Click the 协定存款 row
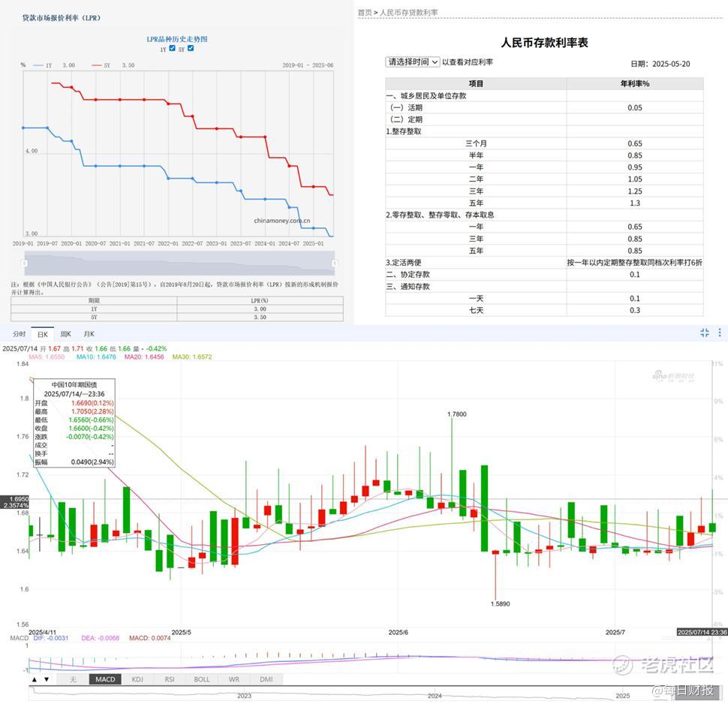This screenshot has height=707, width=728. point(544,275)
